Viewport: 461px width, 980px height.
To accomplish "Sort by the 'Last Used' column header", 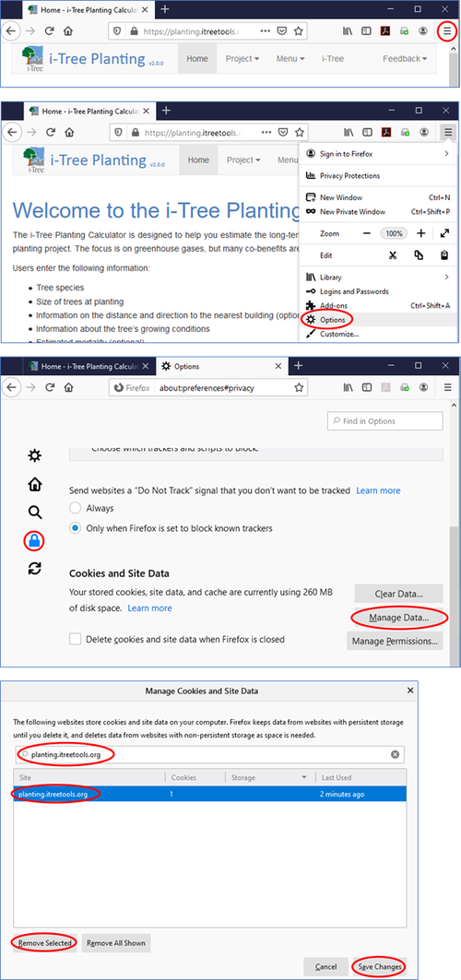I will (x=361, y=777).
